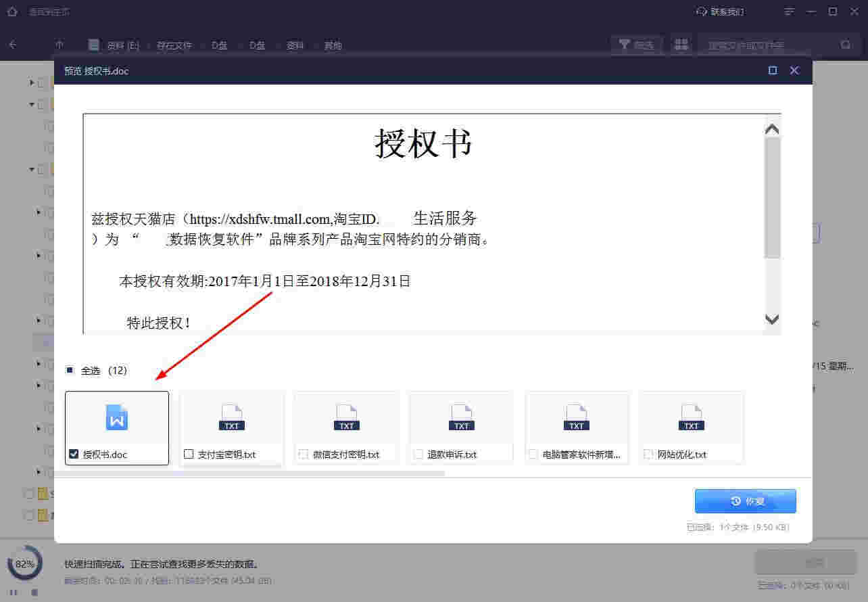This screenshot has width=868, height=602.
Task: Click the search magnifier icon
Action: [x=845, y=44]
